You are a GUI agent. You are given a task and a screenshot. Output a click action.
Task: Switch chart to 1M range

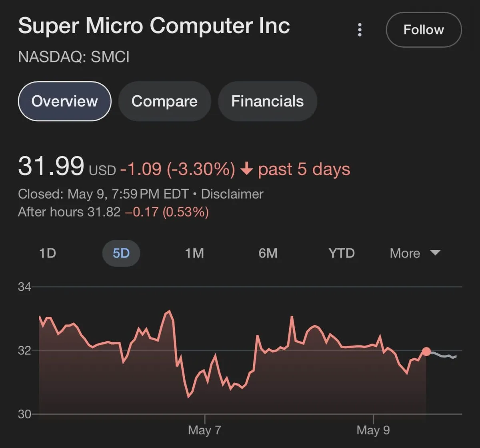pos(194,253)
